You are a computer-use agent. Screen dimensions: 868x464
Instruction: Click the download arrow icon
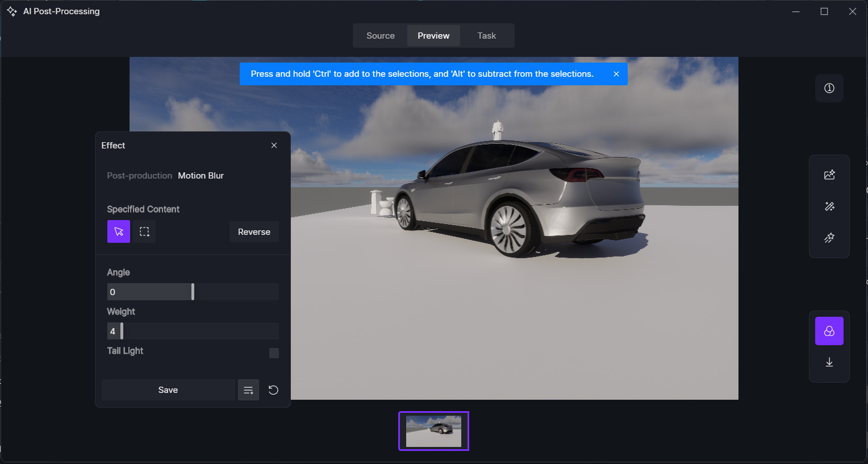[829, 362]
